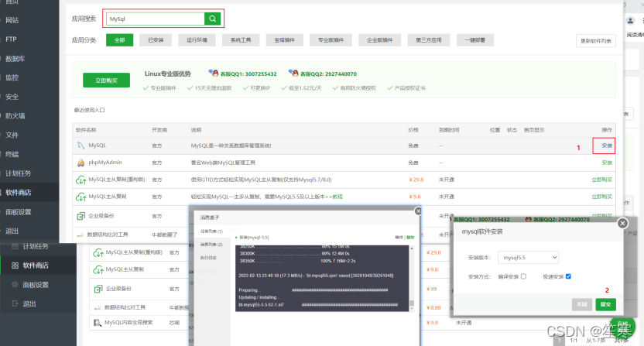The height and width of the screenshot is (346, 644).
Task: Open 网站 in the sidebar
Action: [12, 20]
